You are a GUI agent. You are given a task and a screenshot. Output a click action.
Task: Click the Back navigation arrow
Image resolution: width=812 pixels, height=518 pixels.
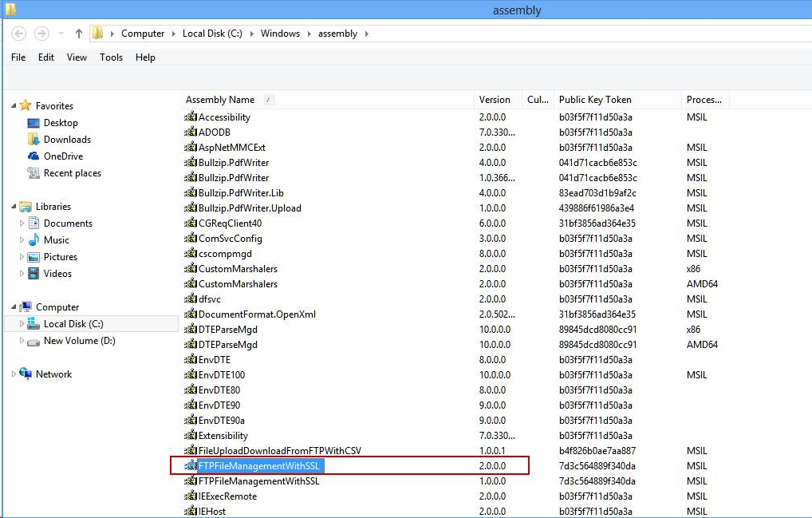pos(19,34)
